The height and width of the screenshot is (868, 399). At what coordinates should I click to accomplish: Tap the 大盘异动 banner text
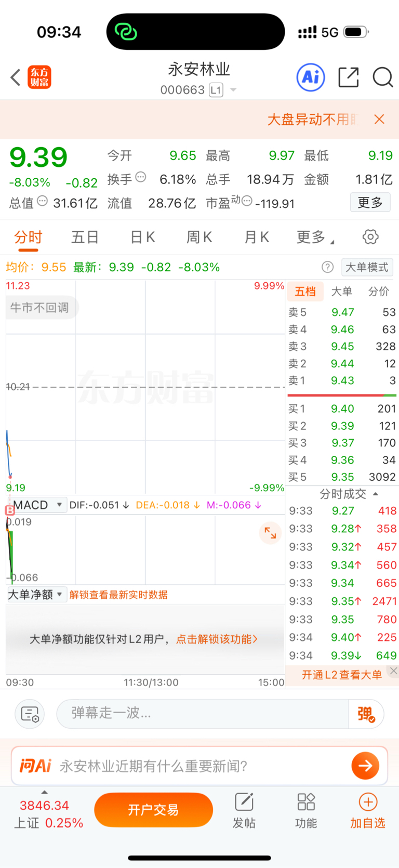tap(313, 120)
